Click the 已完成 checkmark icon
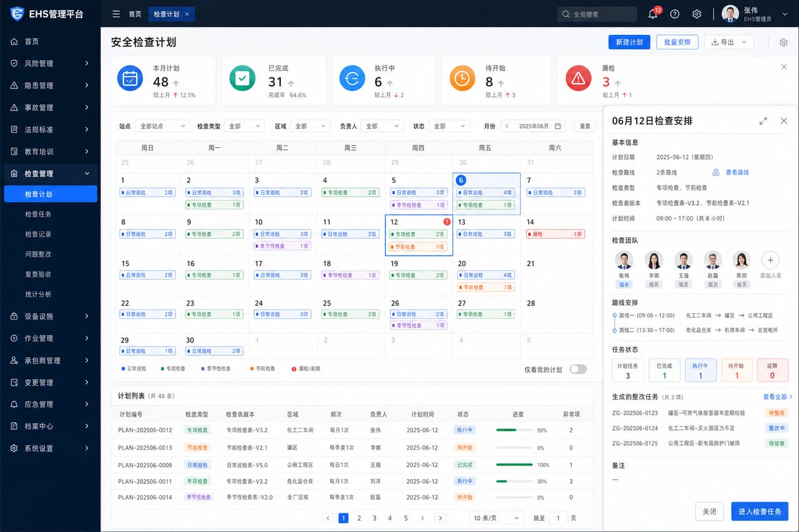The image size is (799, 532). 242,79
